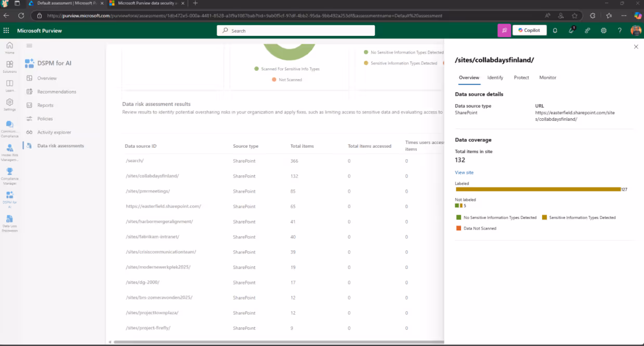Open the what's new icon with badge
Viewport: 644px width, 346px height.
point(571,31)
